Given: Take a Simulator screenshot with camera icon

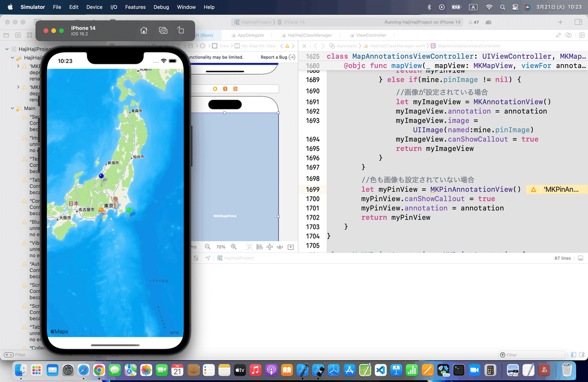Looking at the screenshot, I should [x=163, y=30].
